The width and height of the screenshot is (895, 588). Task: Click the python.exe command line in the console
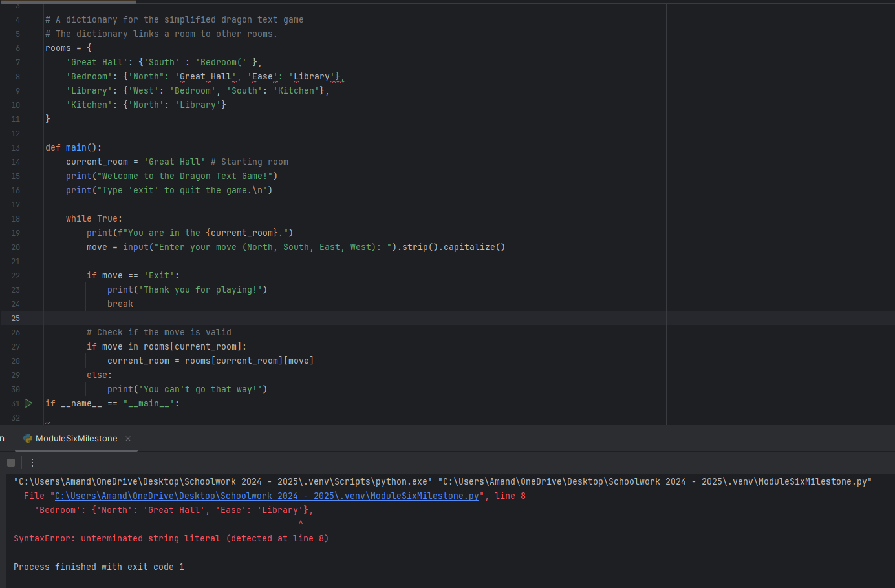443,482
